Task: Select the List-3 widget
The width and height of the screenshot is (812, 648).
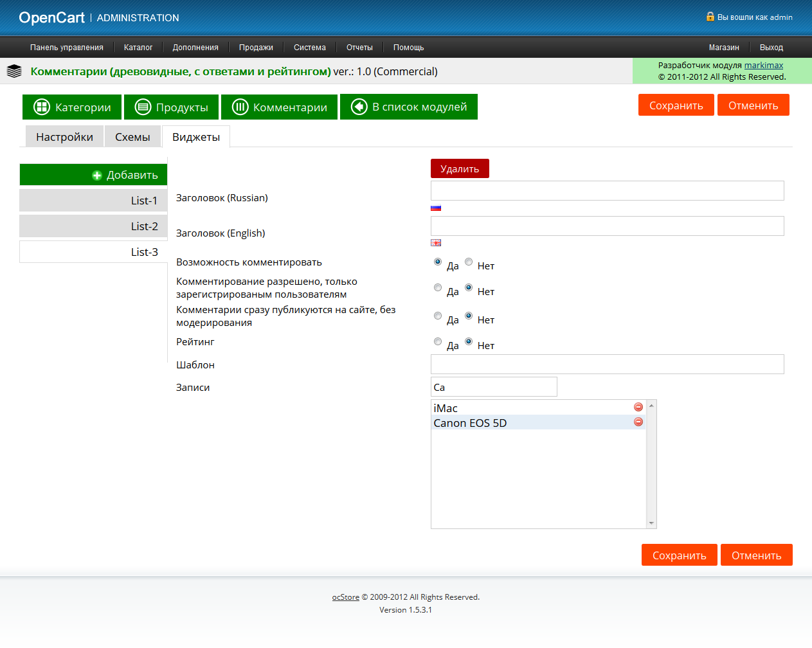Action: 93,252
